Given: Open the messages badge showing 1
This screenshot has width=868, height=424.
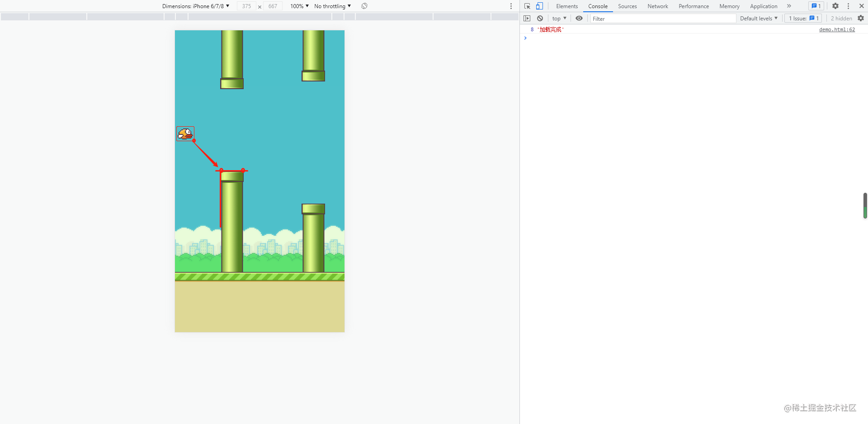Looking at the screenshot, I should coord(816,6).
